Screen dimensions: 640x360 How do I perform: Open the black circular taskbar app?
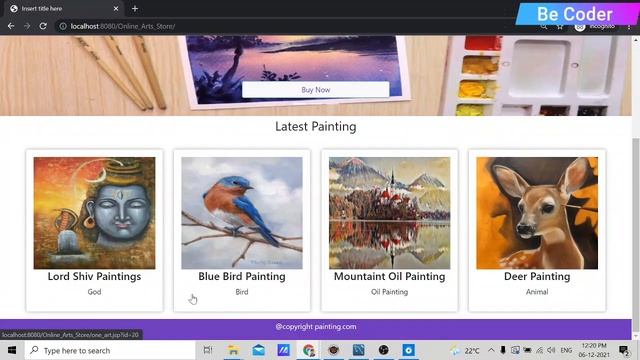click(x=384, y=350)
